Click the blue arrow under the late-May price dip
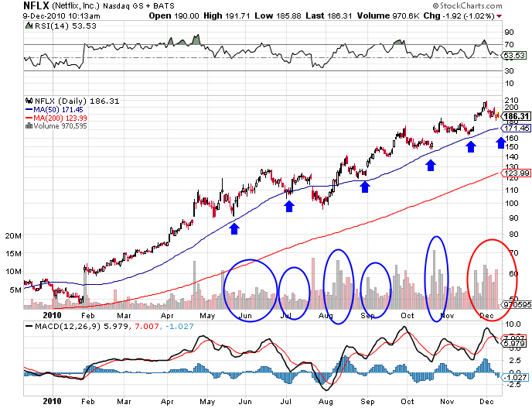 point(234,227)
